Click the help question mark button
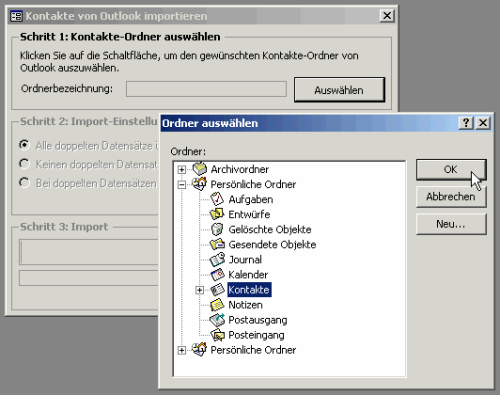Viewport: 500px width, 395px height. tap(466, 123)
